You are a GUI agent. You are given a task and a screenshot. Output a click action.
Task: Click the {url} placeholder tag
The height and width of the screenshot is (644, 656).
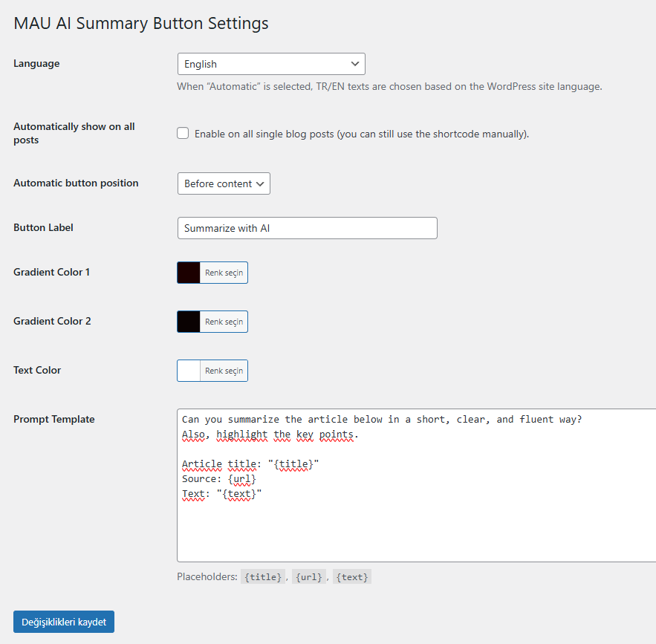309,576
